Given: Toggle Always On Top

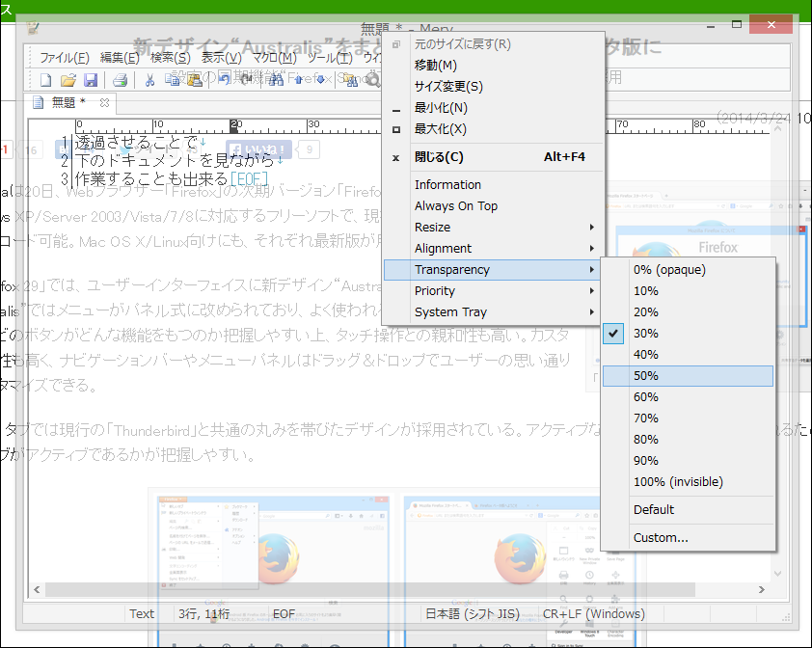Looking at the screenshot, I should tap(494, 206).
